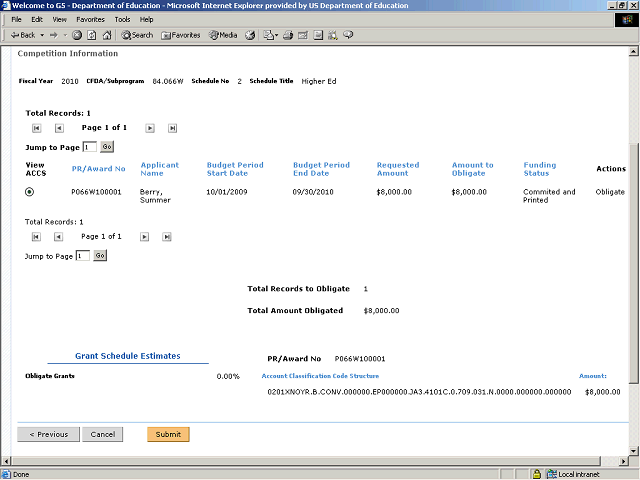Image resolution: width=640 pixels, height=480 pixels.
Task: Open the Forward history dropdown arrow
Action: 65,36
